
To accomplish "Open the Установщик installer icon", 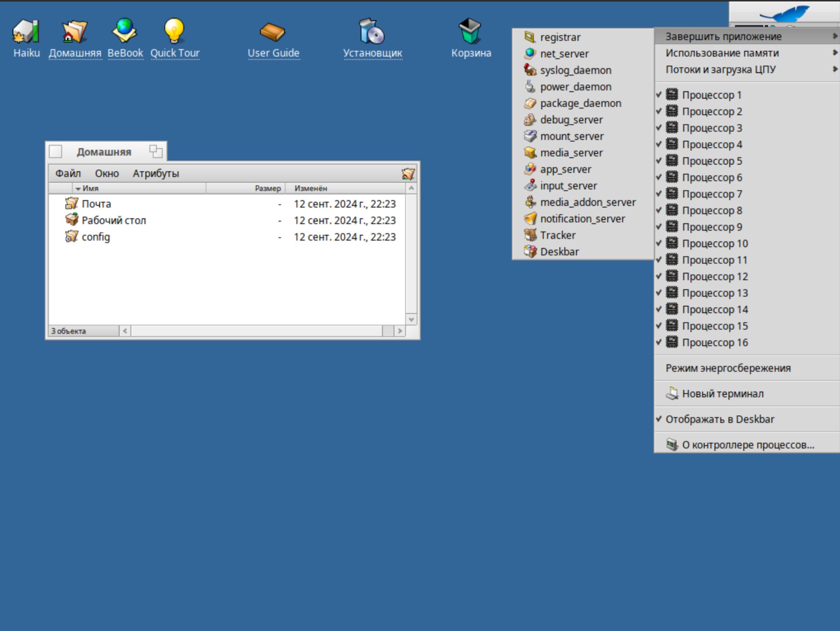I will tap(371, 32).
